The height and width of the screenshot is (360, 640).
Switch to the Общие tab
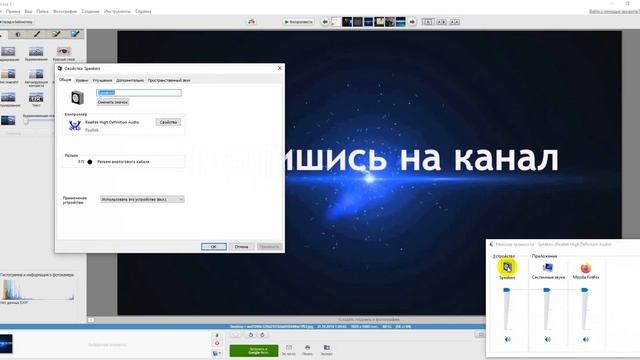[65, 80]
